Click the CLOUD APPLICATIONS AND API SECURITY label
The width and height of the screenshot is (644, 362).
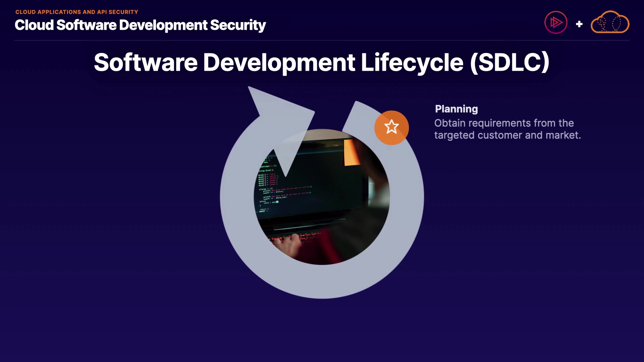click(77, 12)
